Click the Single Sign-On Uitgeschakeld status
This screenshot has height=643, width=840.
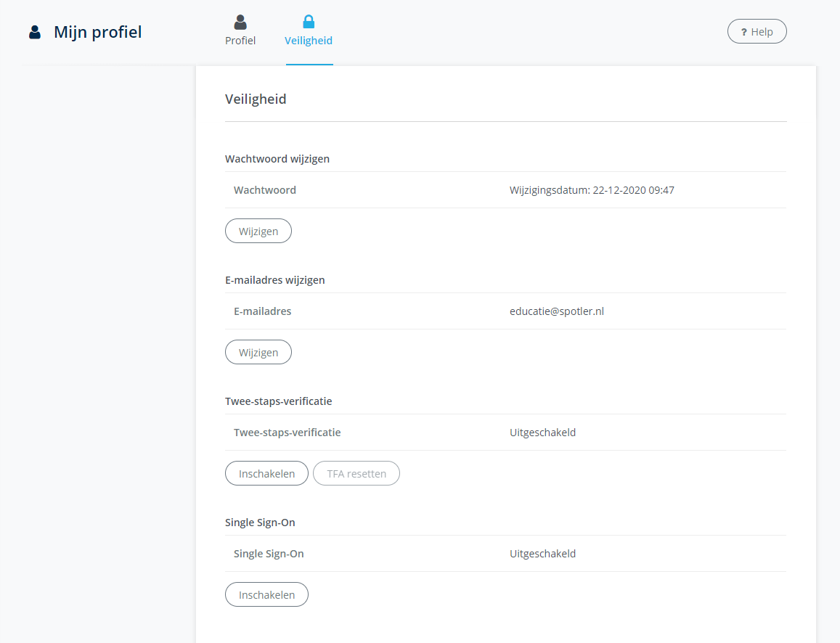[542, 554]
